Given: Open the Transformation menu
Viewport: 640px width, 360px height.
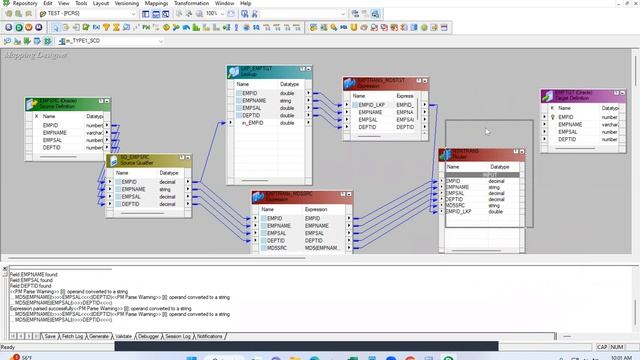Looking at the screenshot, I should click(x=191, y=3).
